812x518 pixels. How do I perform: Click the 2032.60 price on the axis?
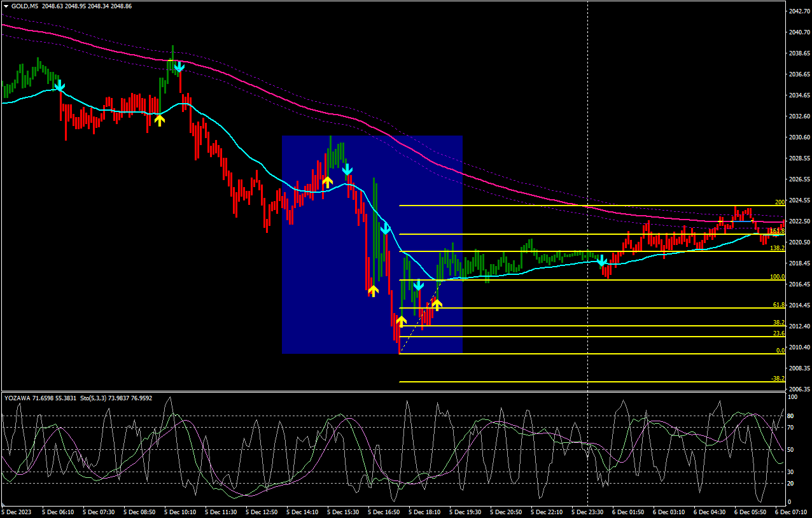tap(799, 116)
